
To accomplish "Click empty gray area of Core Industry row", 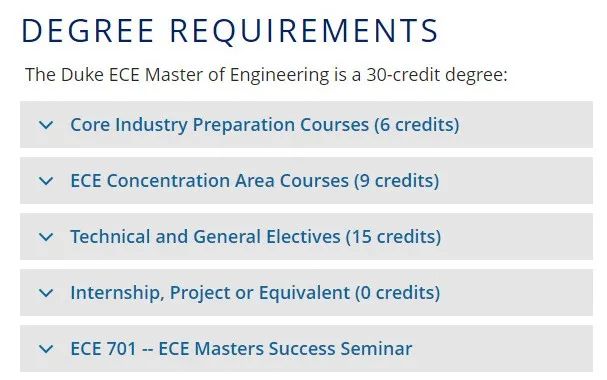I will tap(526, 125).
